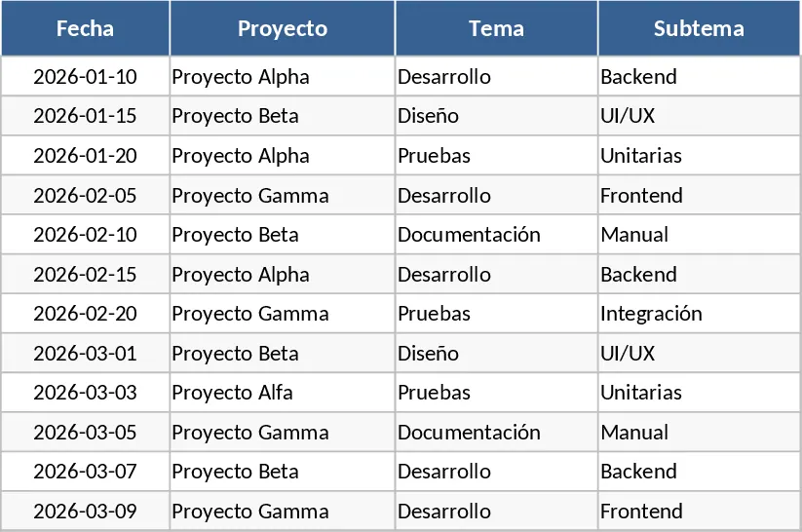
Task: Click Proyecto Gamma cell in 2026-02-20 row
Action: click(x=283, y=313)
